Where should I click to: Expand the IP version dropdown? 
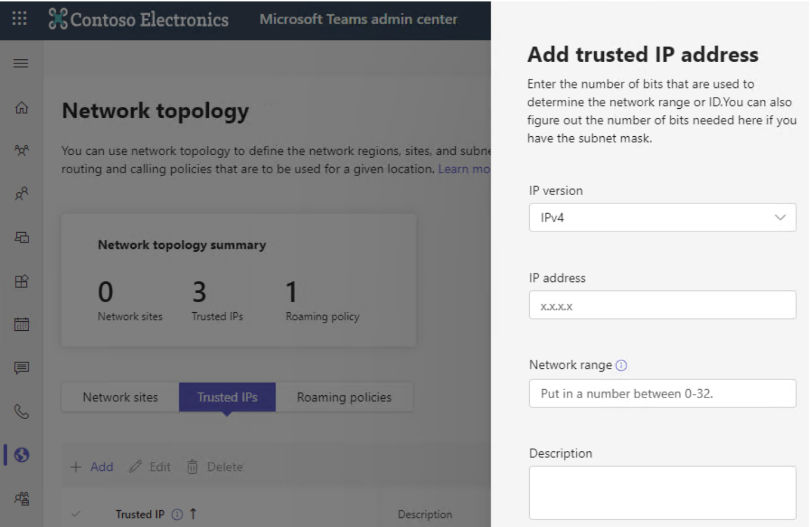662,218
